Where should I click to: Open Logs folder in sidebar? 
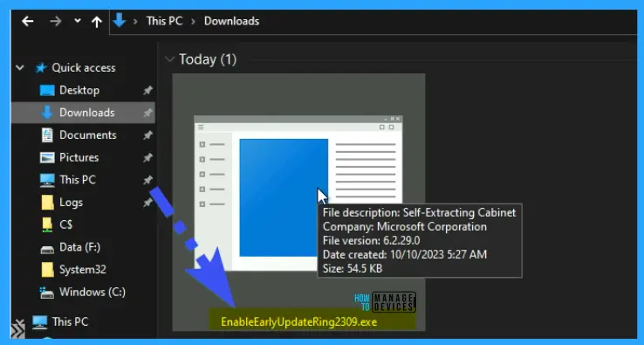71,203
